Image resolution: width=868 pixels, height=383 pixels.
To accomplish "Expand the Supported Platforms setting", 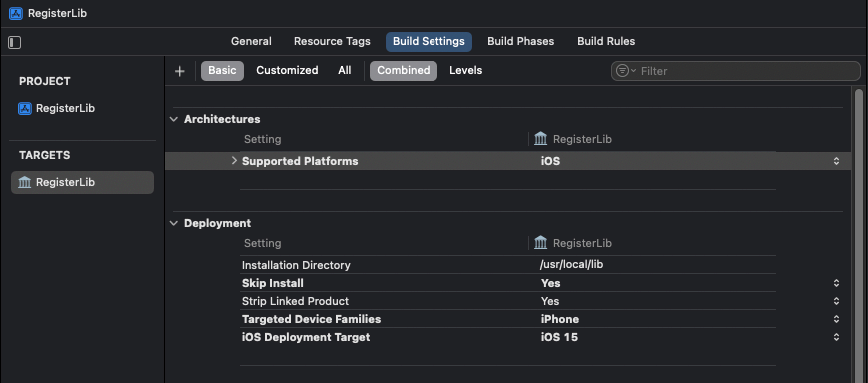I will (234, 161).
